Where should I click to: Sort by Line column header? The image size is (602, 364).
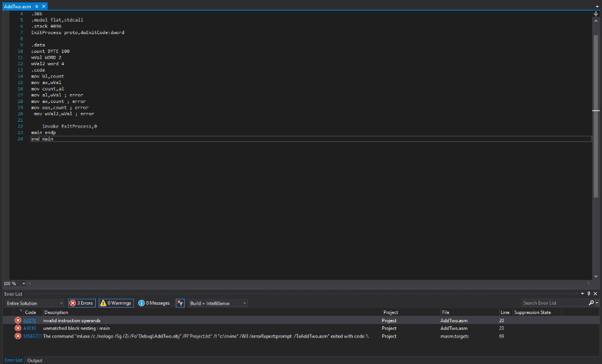505,313
